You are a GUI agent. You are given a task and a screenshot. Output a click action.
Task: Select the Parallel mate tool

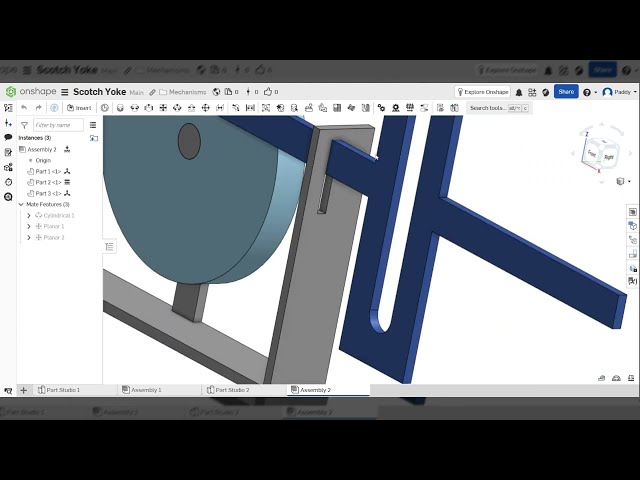[x=220, y=108]
